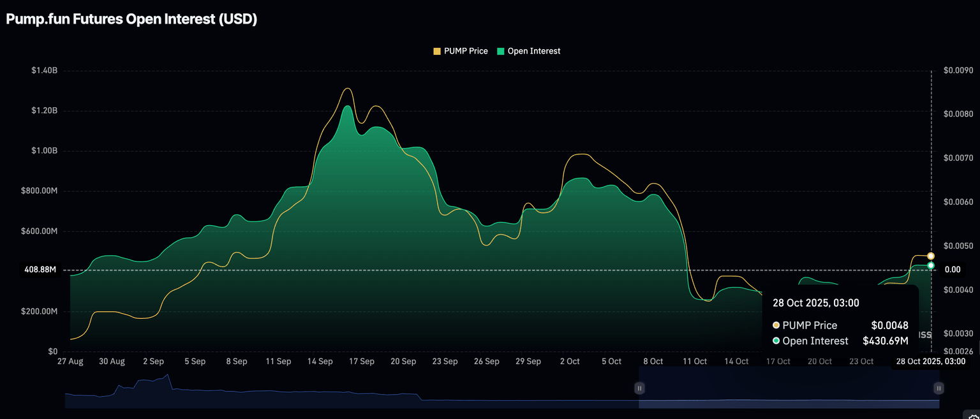Click the yellow PUMP Price data point marker
Image resolution: width=980 pixels, height=419 pixels.
click(931, 256)
